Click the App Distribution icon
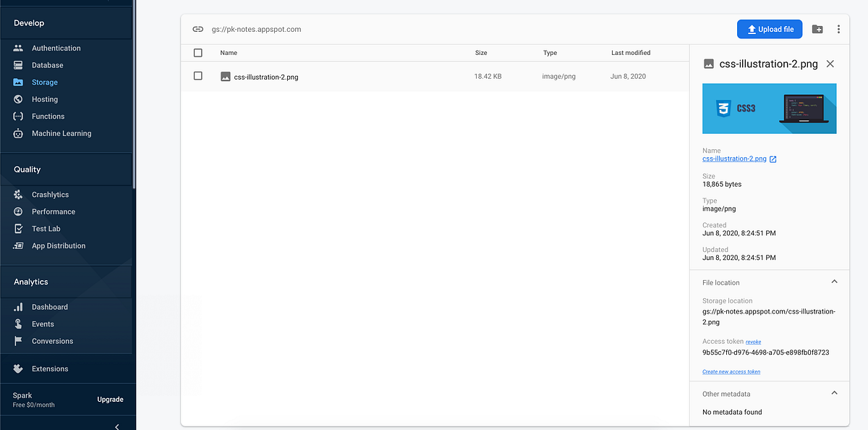The image size is (868, 430). pos(18,245)
